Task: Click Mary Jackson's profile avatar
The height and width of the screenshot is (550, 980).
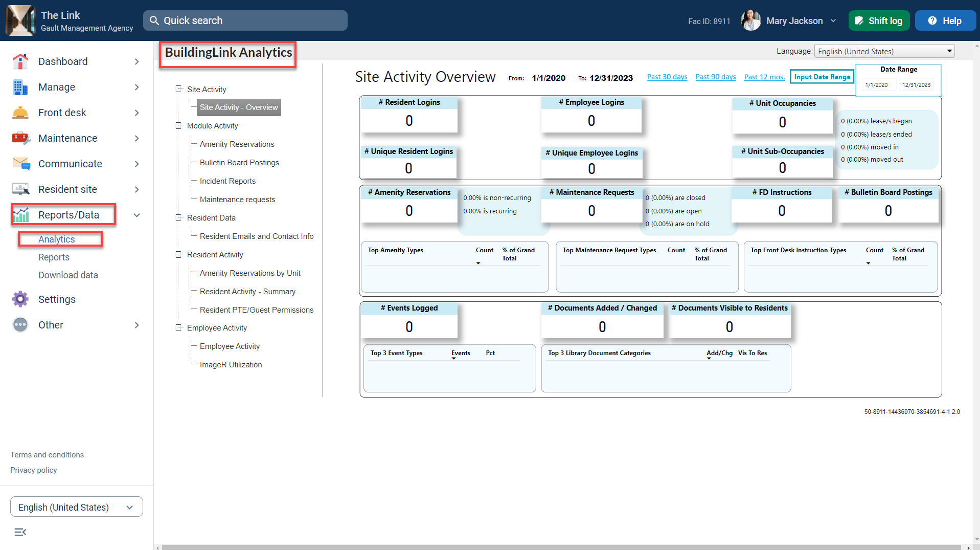Action: click(751, 20)
